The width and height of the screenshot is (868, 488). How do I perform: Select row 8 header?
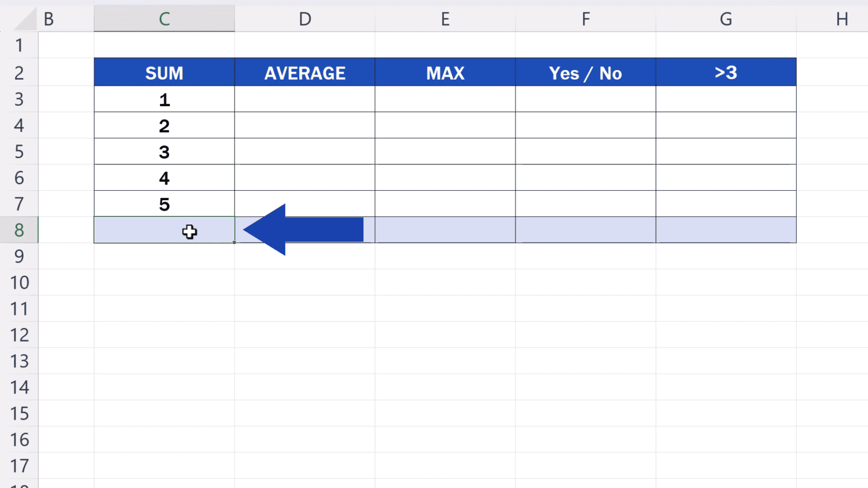coord(20,230)
